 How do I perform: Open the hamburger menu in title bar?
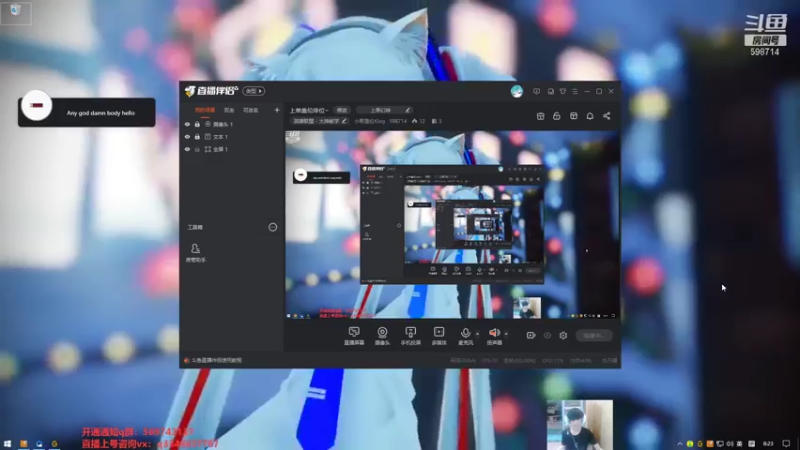[x=575, y=91]
